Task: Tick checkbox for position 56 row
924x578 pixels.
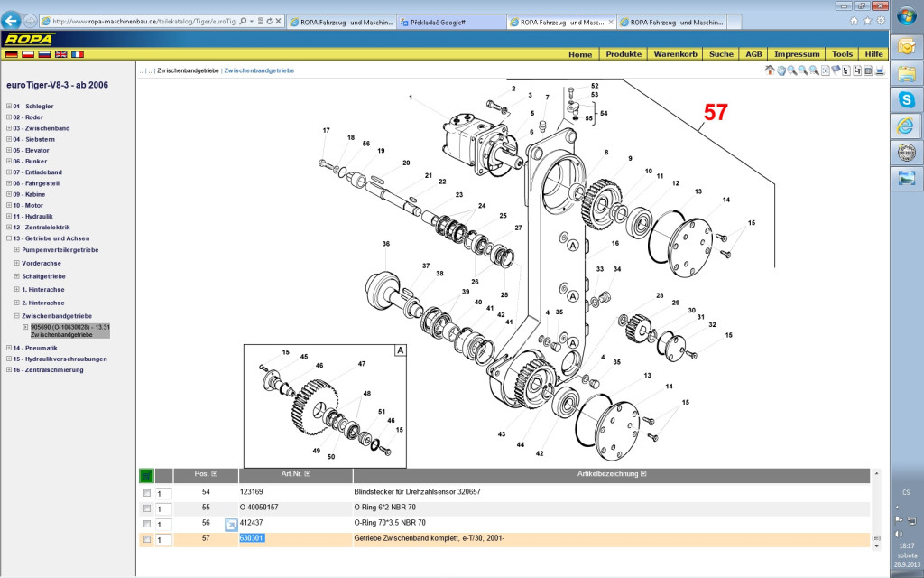Action: click(x=147, y=524)
